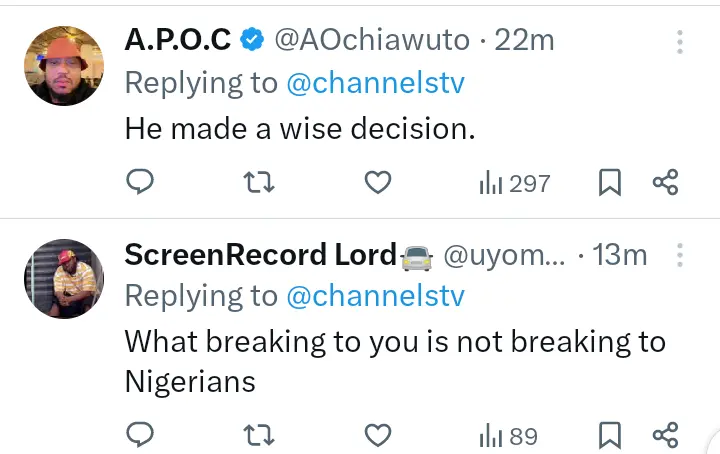The width and height of the screenshot is (720, 454).
Task: Bookmark A.P.O.C's tweet
Action: tap(609, 182)
